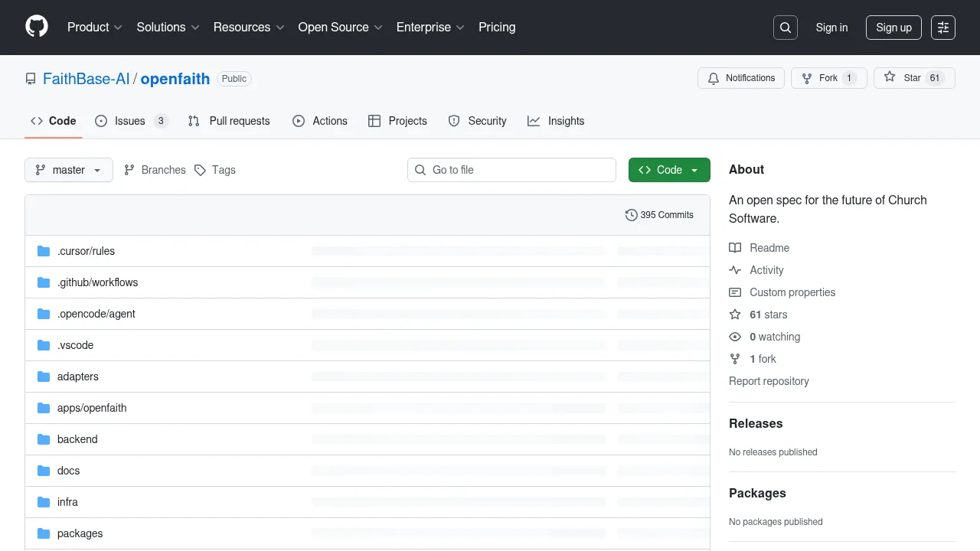Image resolution: width=980 pixels, height=551 pixels.
Task: Click the Sign up button
Action: click(893, 27)
